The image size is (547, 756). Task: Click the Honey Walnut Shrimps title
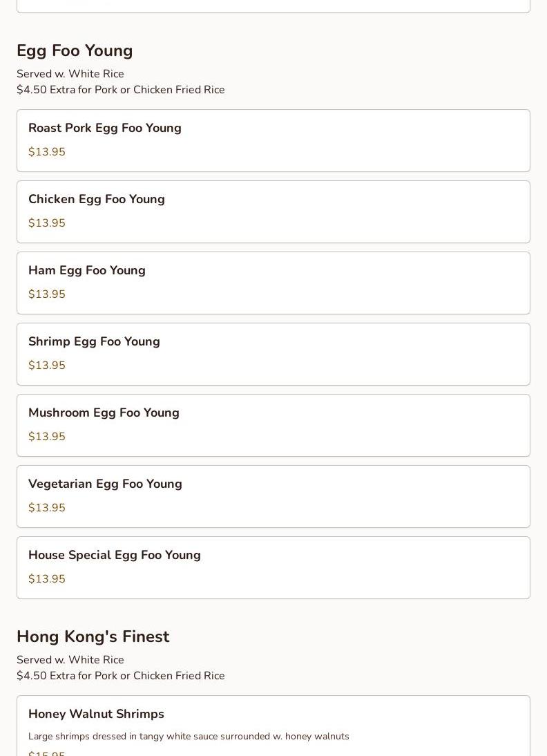coord(96,714)
